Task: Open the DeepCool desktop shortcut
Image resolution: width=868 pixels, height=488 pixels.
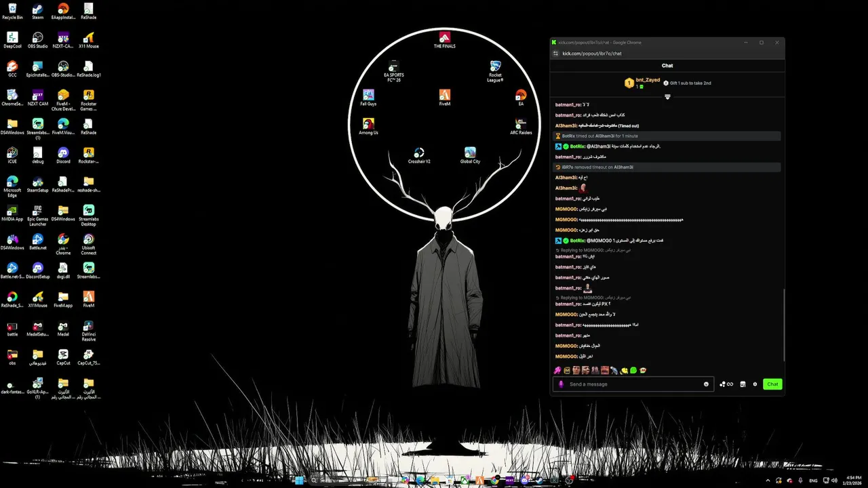Action: tap(12, 40)
